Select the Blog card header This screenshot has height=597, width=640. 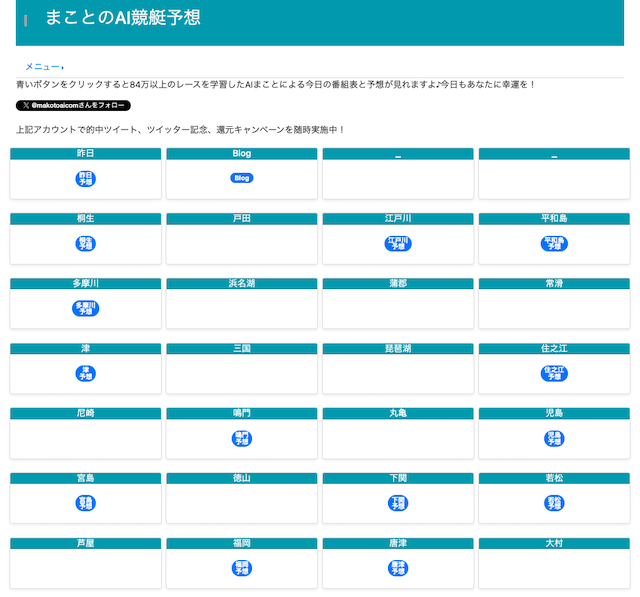point(242,153)
